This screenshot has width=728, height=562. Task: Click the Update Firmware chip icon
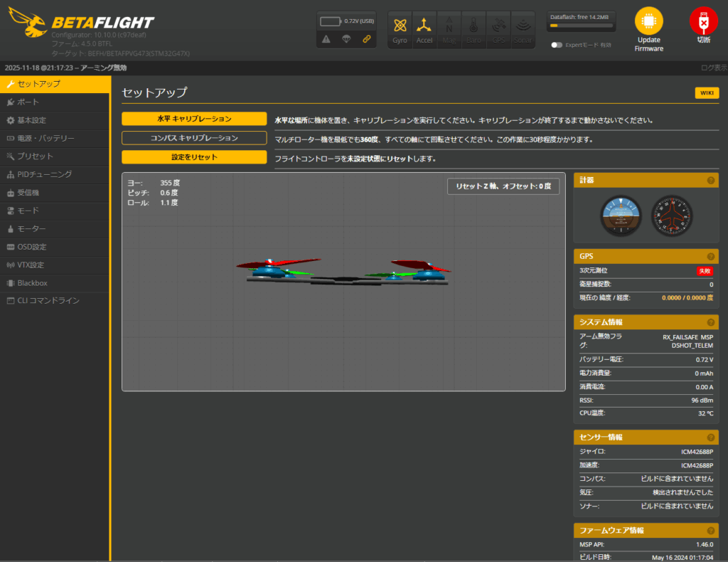pos(648,22)
